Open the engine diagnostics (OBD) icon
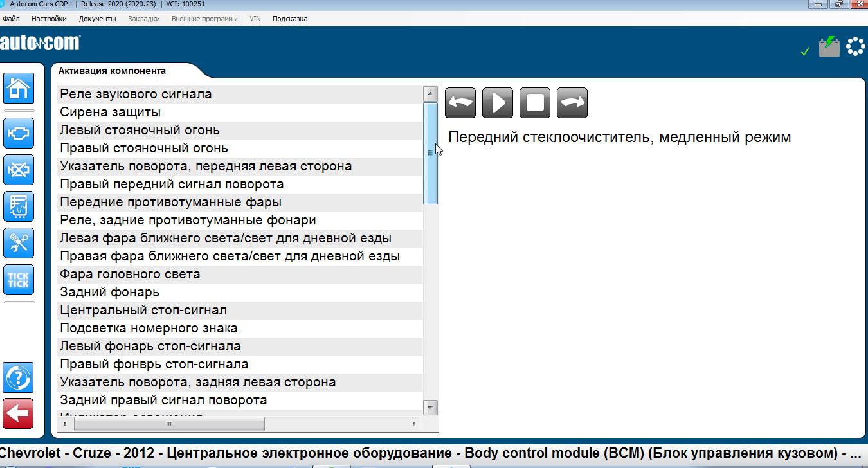The width and height of the screenshot is (868, 468). (x=19, y=133)
